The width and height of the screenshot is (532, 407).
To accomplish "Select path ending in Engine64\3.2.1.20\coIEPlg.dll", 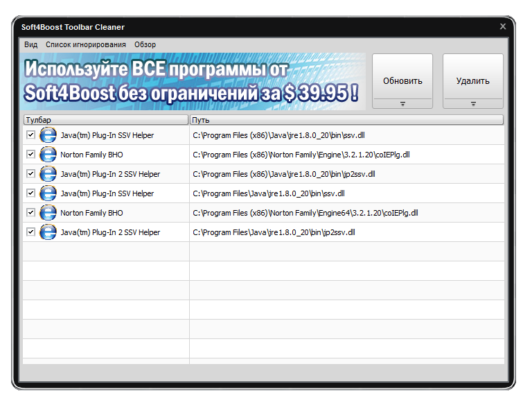I will coord(305,213).
